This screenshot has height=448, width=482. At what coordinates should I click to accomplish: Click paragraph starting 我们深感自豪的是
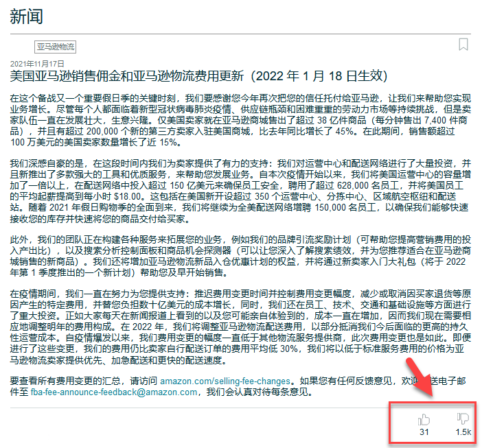coord(240,191)
